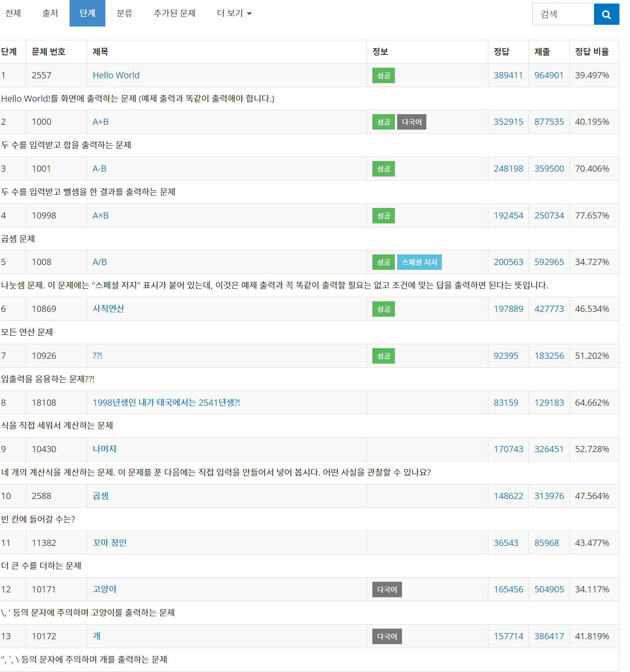The image size is (630, 672).
Task: Open the 더 보기 dropdown menu
Action: [234, 13]
